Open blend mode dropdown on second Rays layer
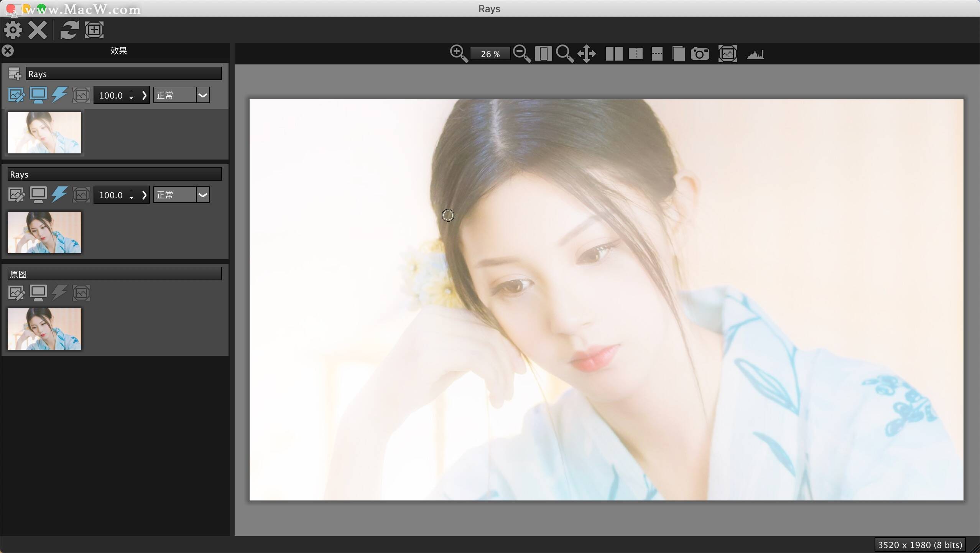Viewport: 980px width, 553px height. click(x=203, y=195)
